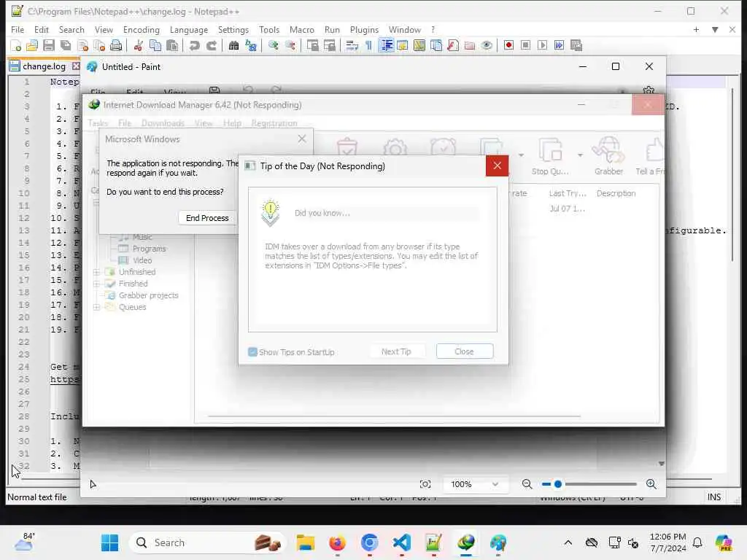Screen dimensions: 747x560
Task: Click Paint's zoom in magnifier button
Action: pyautogui.click(x=651, y=484)
